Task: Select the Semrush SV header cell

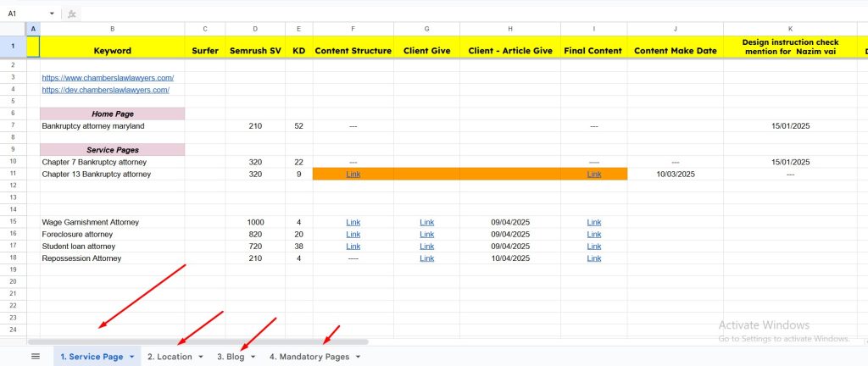Action: coord(255,47)
